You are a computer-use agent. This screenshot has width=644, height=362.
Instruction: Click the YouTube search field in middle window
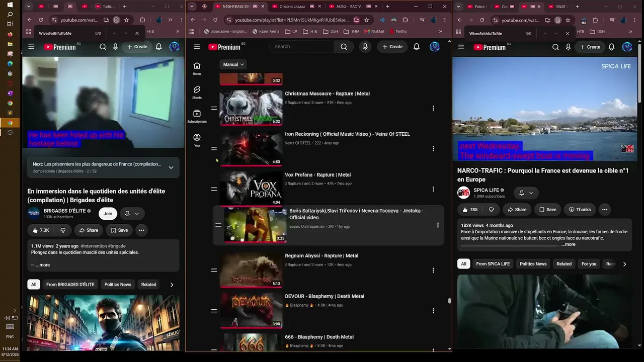[x=302, y=47]
